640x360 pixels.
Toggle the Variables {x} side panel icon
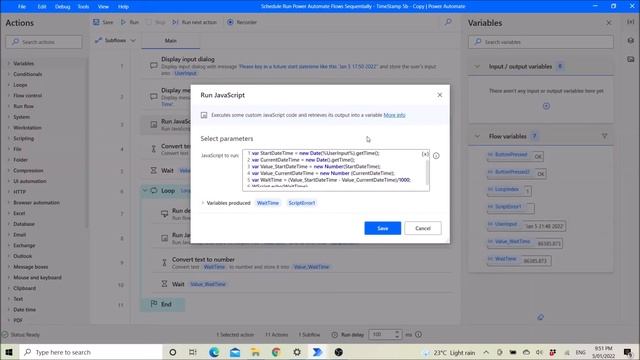[631, 22]
